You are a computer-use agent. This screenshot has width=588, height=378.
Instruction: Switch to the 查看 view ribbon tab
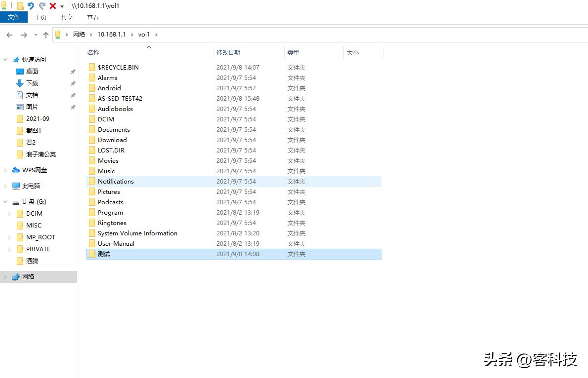point(93,17)
